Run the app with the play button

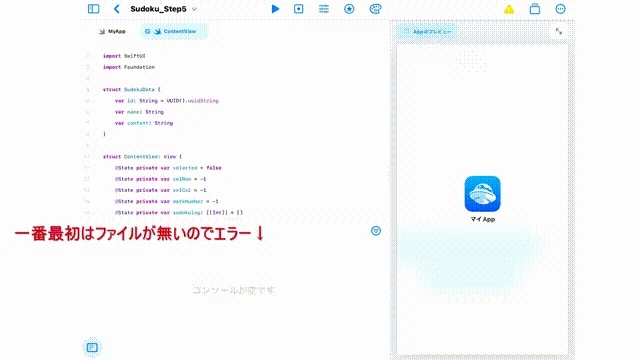click(276, 9)
